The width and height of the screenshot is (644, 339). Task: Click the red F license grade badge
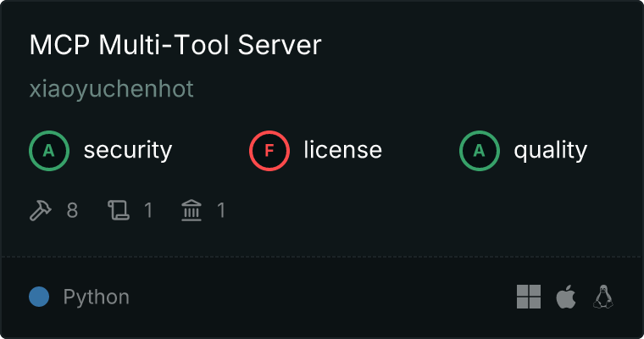pyautogui.click(x=269, y=151)
